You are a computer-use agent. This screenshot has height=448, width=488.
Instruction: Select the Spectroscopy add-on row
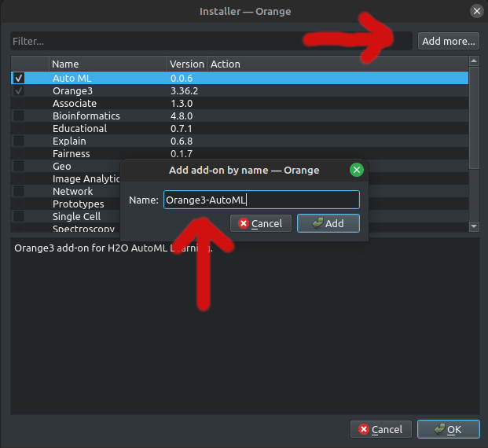pyautogui.click(x=65, y=228)
